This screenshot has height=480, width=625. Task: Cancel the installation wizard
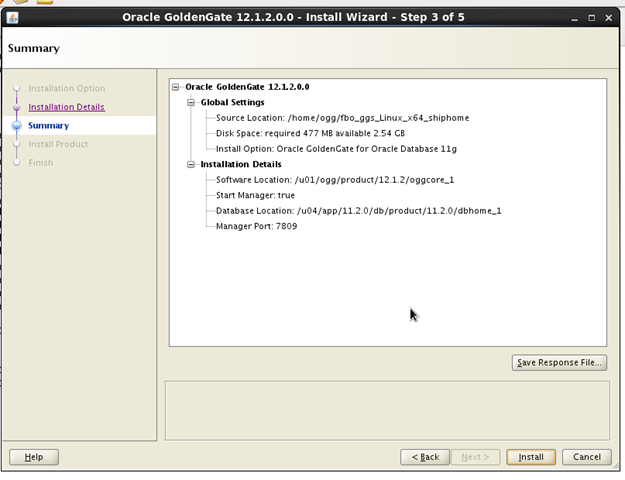pyautogui.click(x=587, y=457)
